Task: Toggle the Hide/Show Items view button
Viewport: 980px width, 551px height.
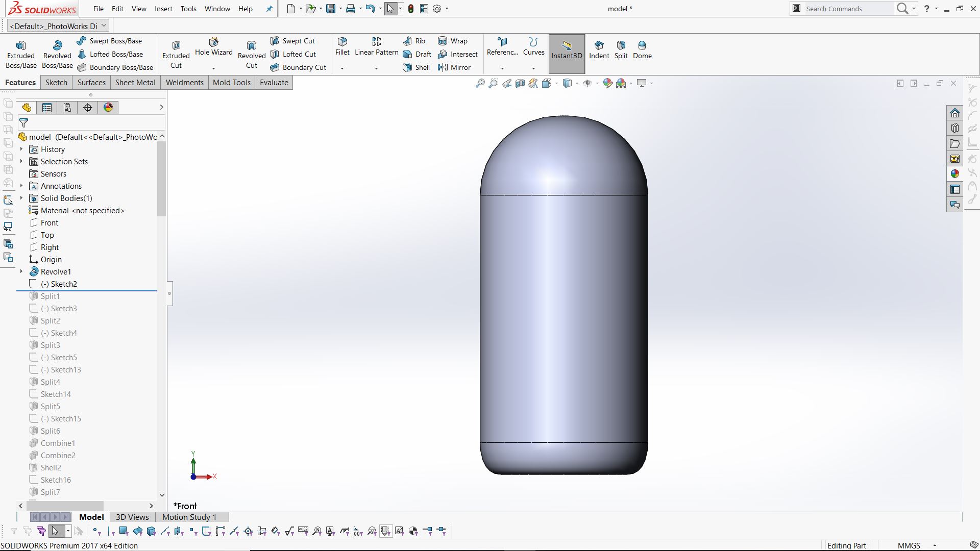Action: [x=587, y=83]
